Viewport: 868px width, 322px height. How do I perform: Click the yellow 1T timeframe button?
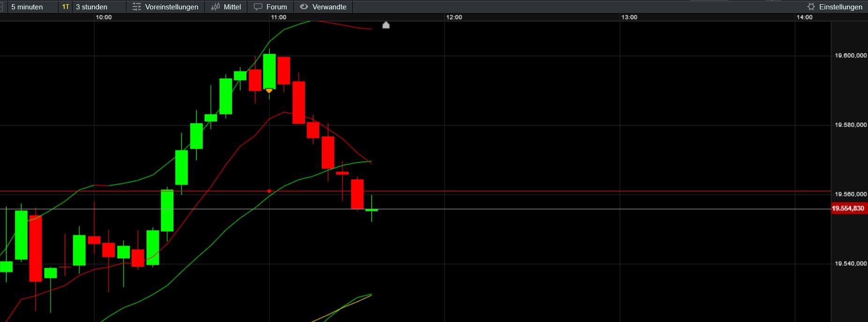[66, 7]
